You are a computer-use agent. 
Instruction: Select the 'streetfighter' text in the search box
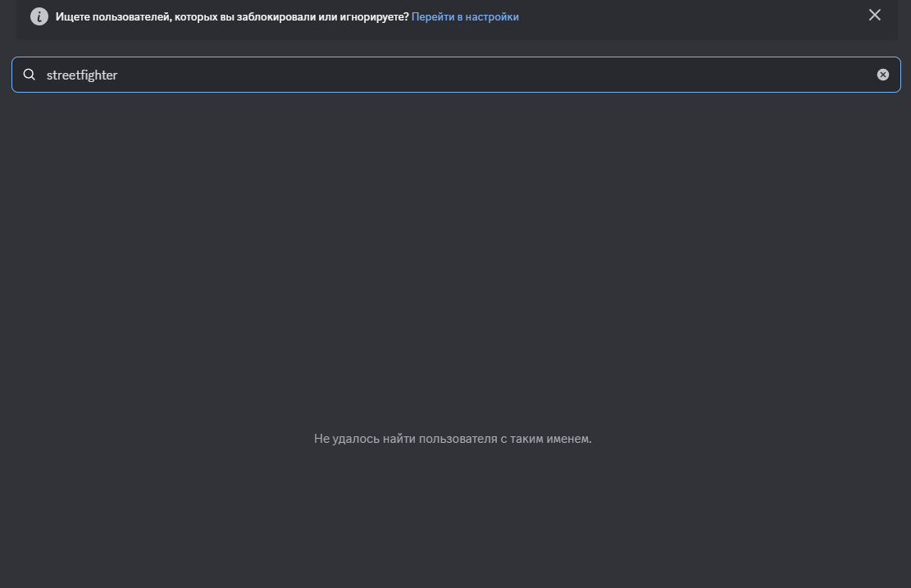click(x=82, y=75)
